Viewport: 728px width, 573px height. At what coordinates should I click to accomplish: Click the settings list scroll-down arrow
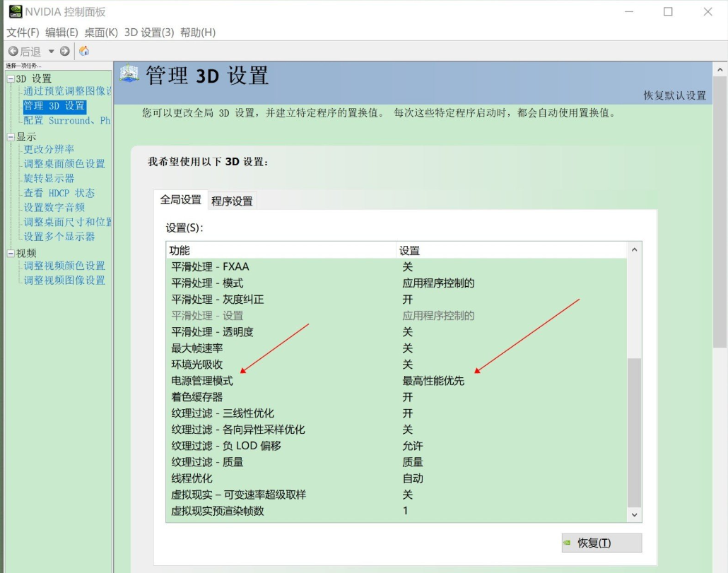coord(634,514)
